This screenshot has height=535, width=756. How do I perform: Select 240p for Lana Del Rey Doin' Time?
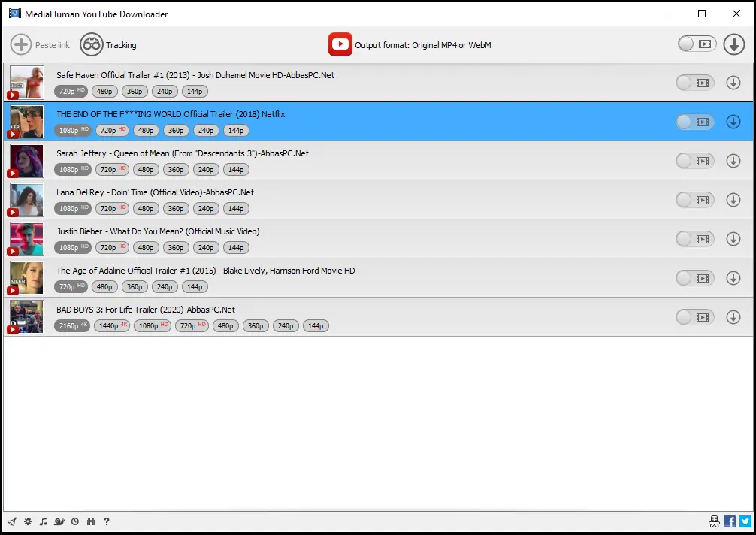point(206,209)
